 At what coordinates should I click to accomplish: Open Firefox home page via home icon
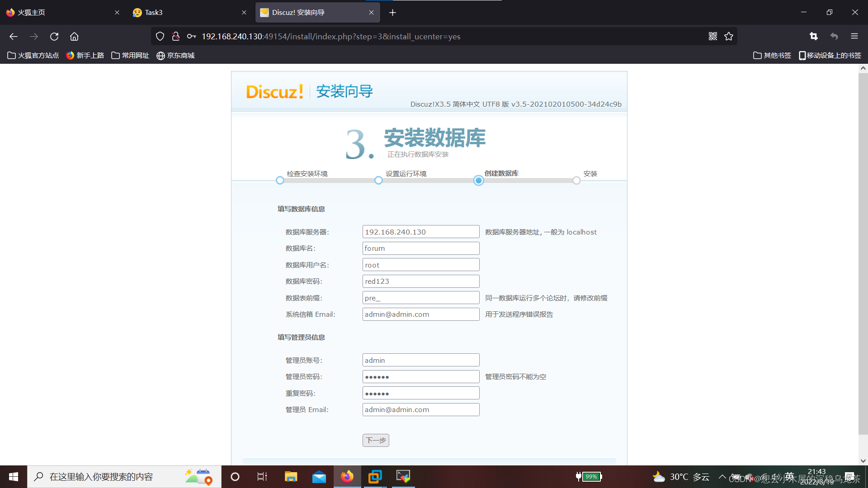pos(74,37)
